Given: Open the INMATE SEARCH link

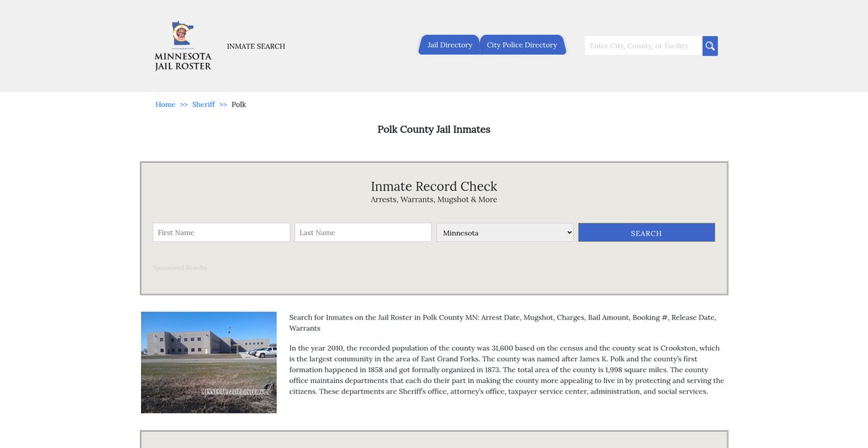Looking at the screenshot, I should (x=256, y=46).
